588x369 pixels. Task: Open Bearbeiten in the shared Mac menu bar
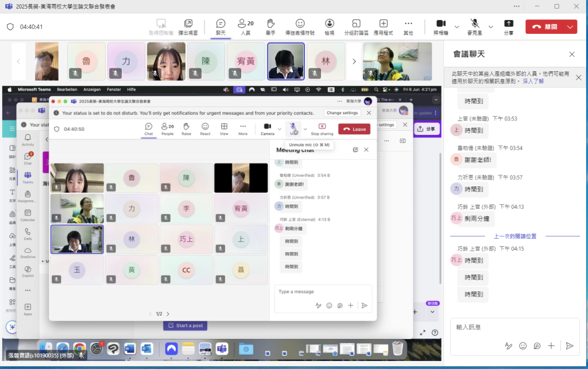[67, 90]
